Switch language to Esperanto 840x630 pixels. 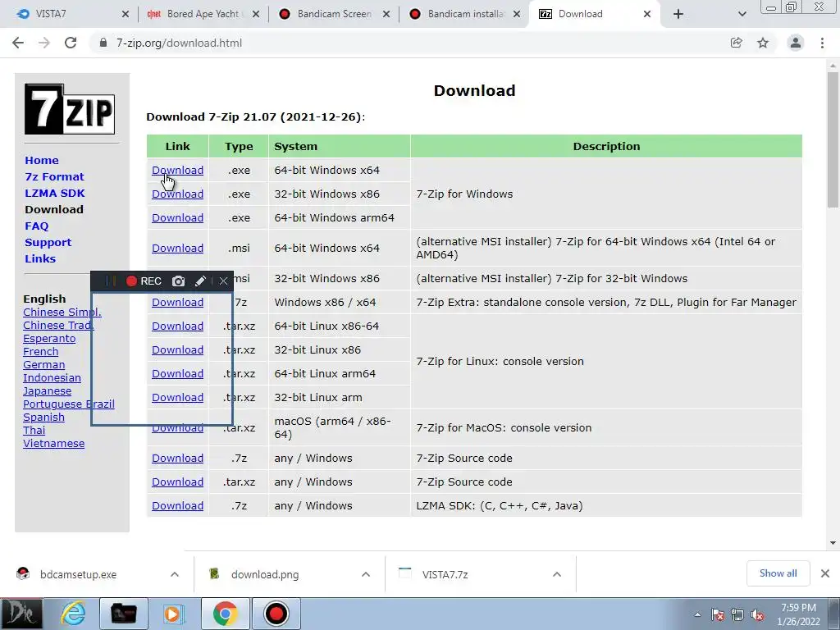pyautogui.click(x=49, y=339)
